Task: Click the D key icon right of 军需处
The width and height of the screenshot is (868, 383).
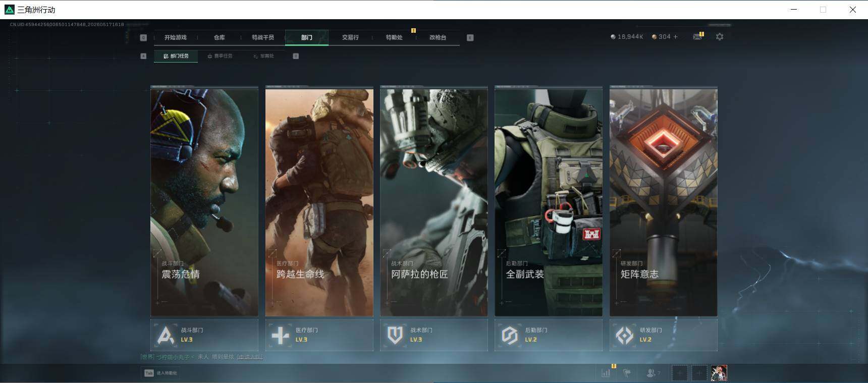Action: 296,56
